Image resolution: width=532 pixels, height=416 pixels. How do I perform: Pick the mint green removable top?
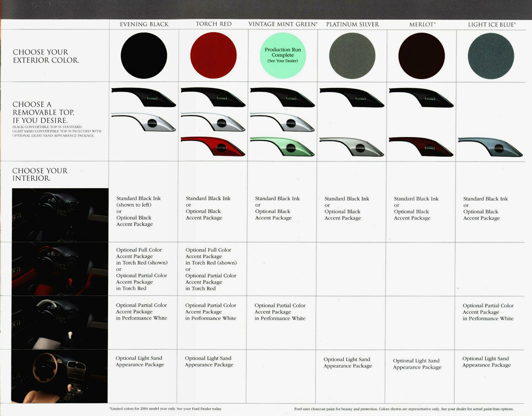[282, 146]
